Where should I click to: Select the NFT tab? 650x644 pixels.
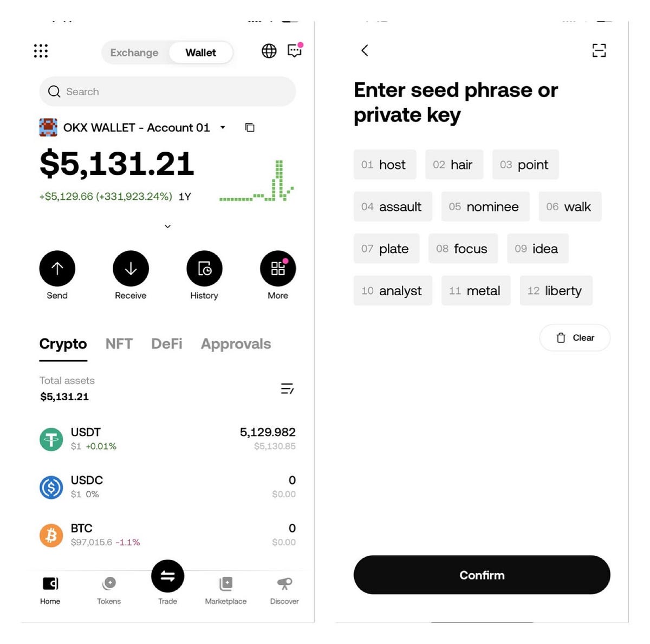click(x=118, y=344)
